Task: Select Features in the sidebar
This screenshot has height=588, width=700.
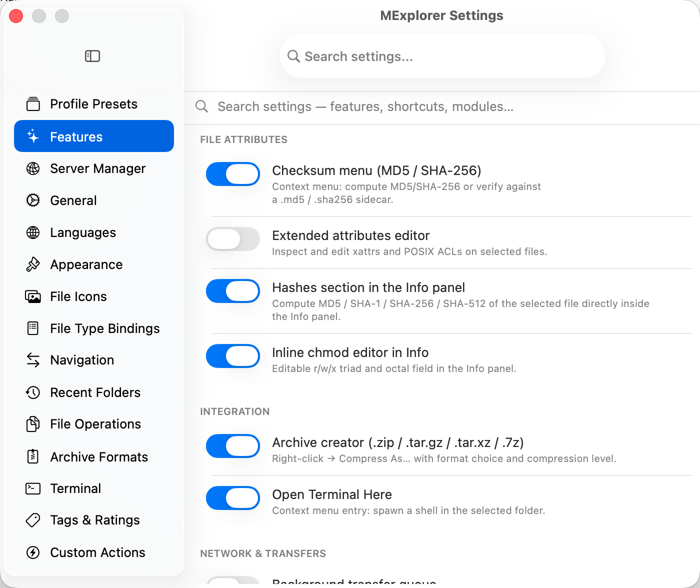Action: pyautogui.click(x=94, y=136)
